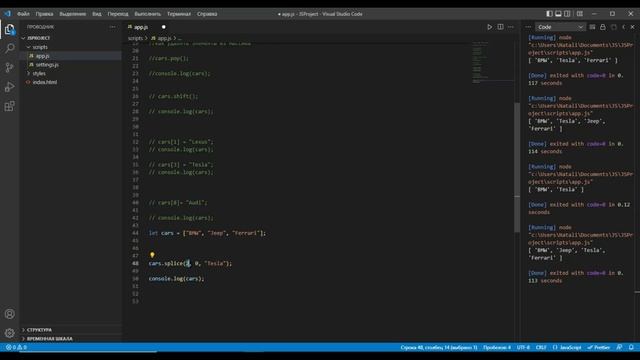This screenshot has height=360, width=640.
Task: Click the code minimap
Action: 492,62
